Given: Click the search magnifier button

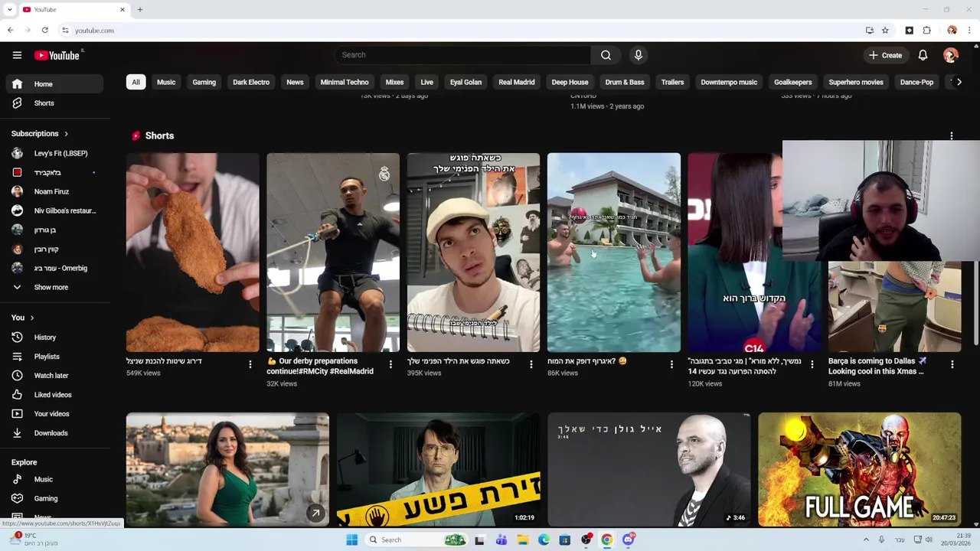Looking at the screenshot, I should 606,55.
